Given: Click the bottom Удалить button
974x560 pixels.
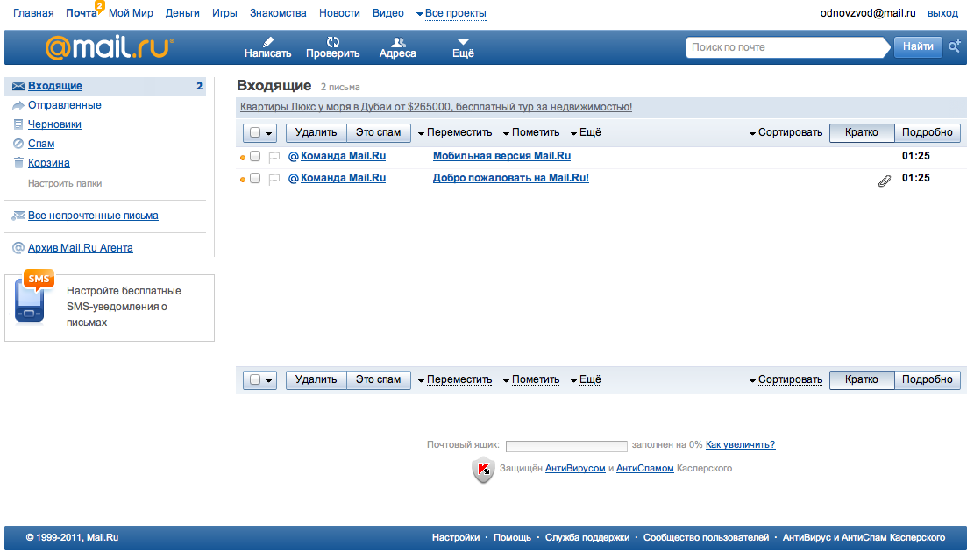Looking at the screenshot, I should (x=316, y=379).
